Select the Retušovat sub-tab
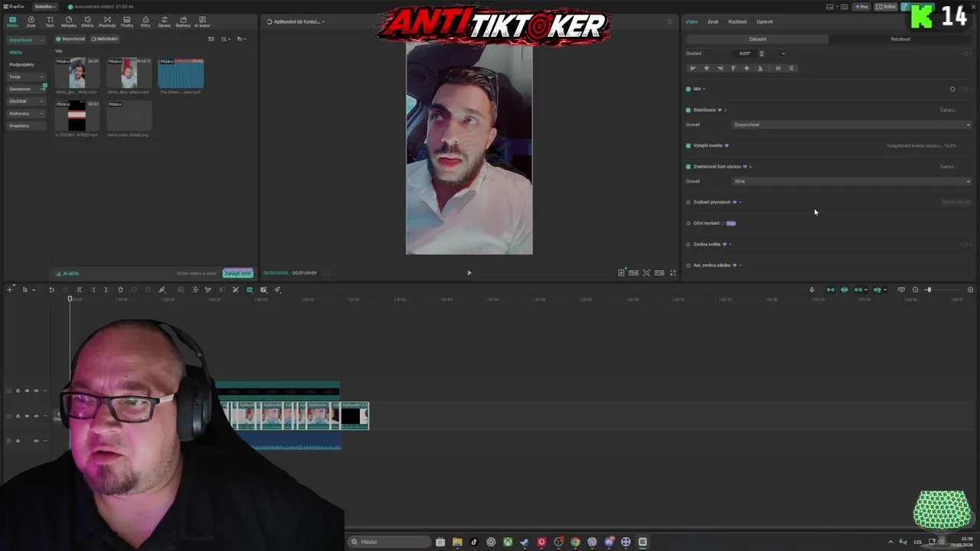 pos(900,39)
